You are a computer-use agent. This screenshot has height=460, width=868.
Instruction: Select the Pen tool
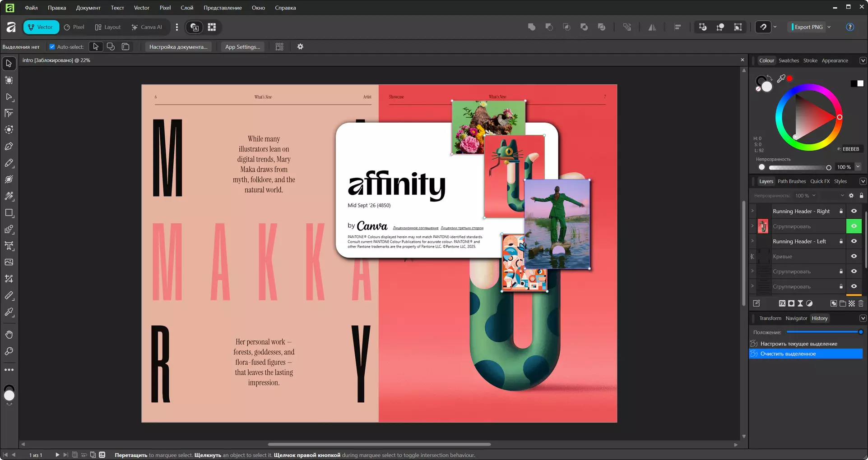point(9,147)
